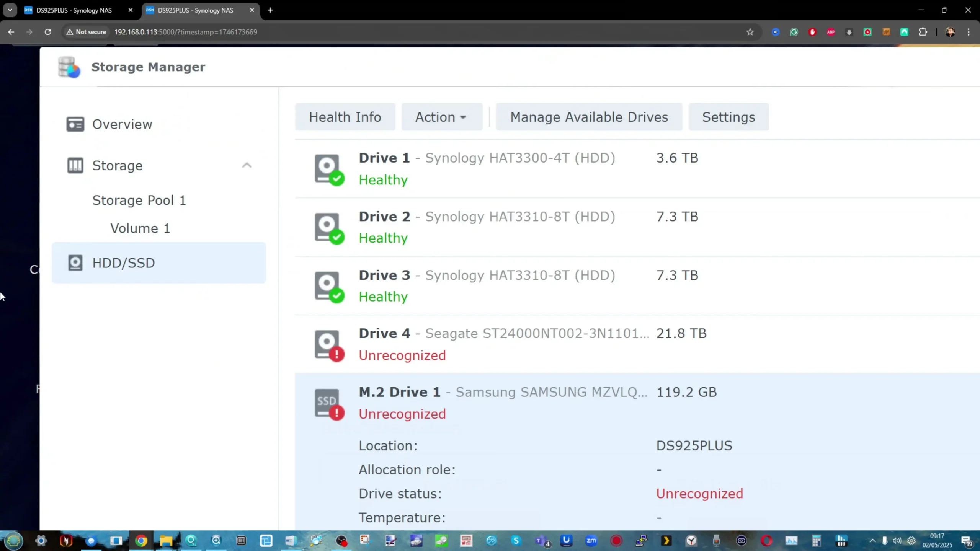Image resolution: width=980 pixels, height=551 pixels.
Task: Click Drive 4 warning disk icon
Action: click(x=329, y=345)
